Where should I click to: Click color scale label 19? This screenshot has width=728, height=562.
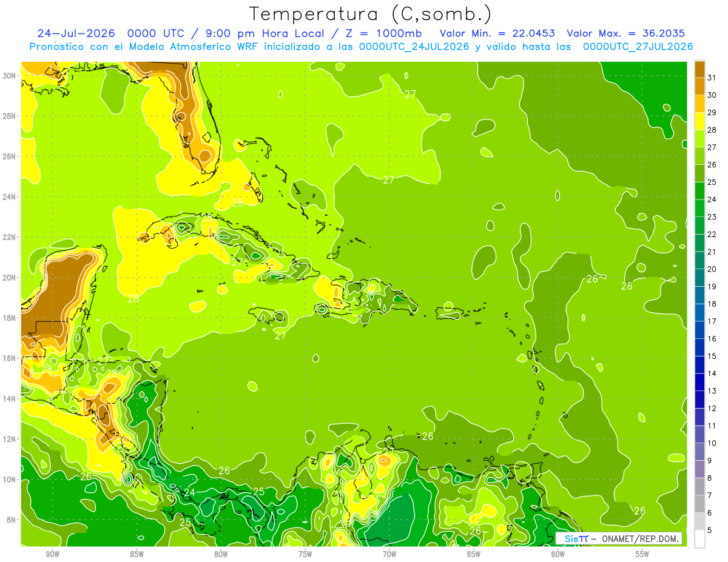click(712, 286)
